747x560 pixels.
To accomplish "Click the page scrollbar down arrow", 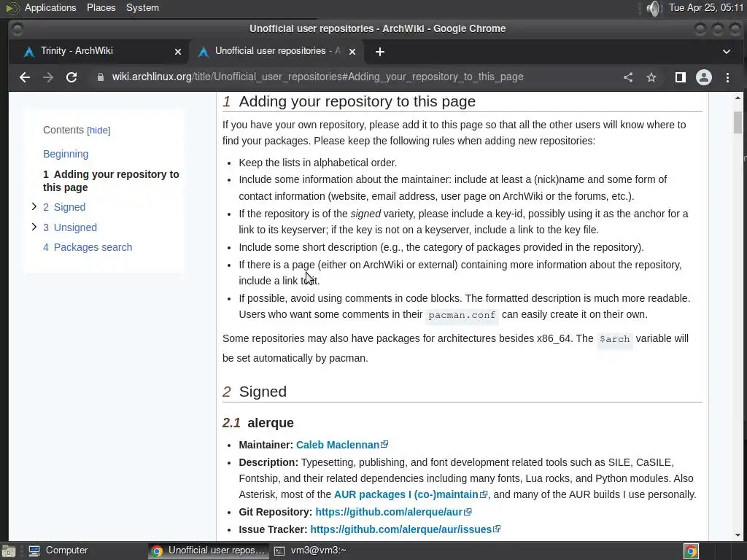I will pos(738,535).
